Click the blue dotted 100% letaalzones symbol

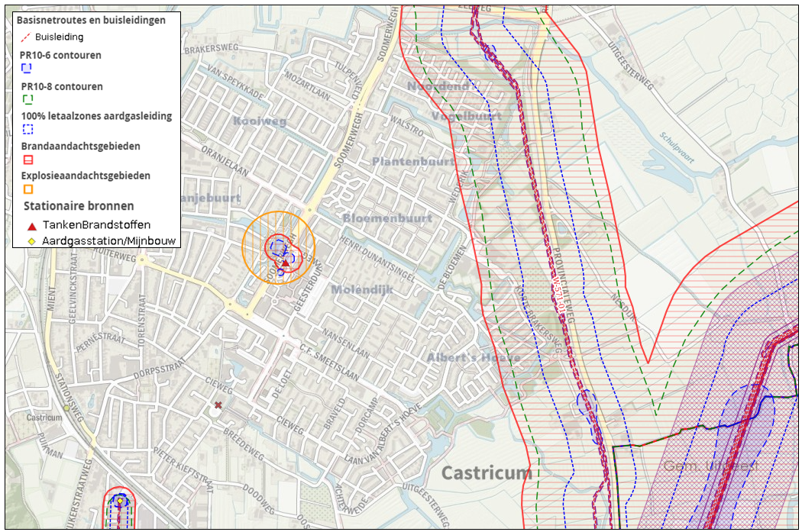[x=27, y=129]
